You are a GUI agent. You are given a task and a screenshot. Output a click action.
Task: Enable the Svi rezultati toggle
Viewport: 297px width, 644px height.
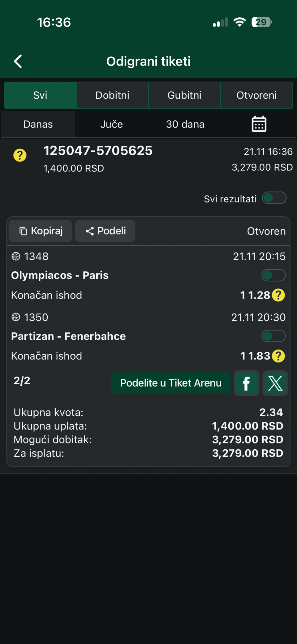(x=274, y=198)
